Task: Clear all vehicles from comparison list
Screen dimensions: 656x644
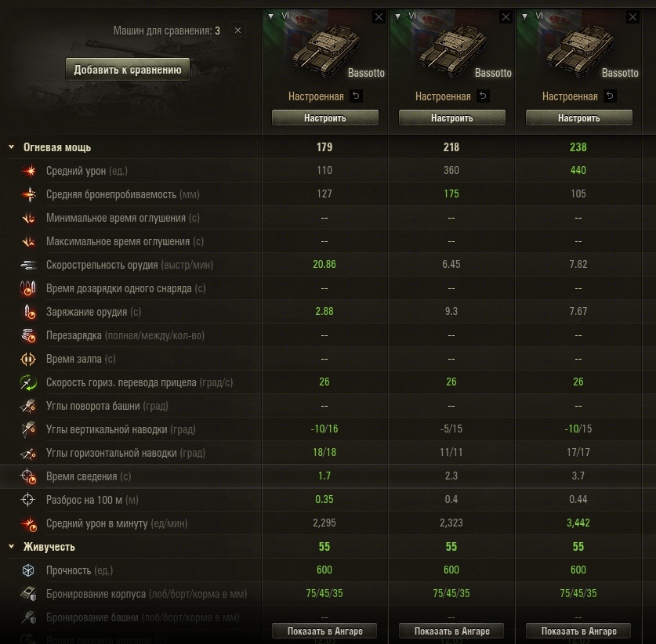Action: [237, 31]
